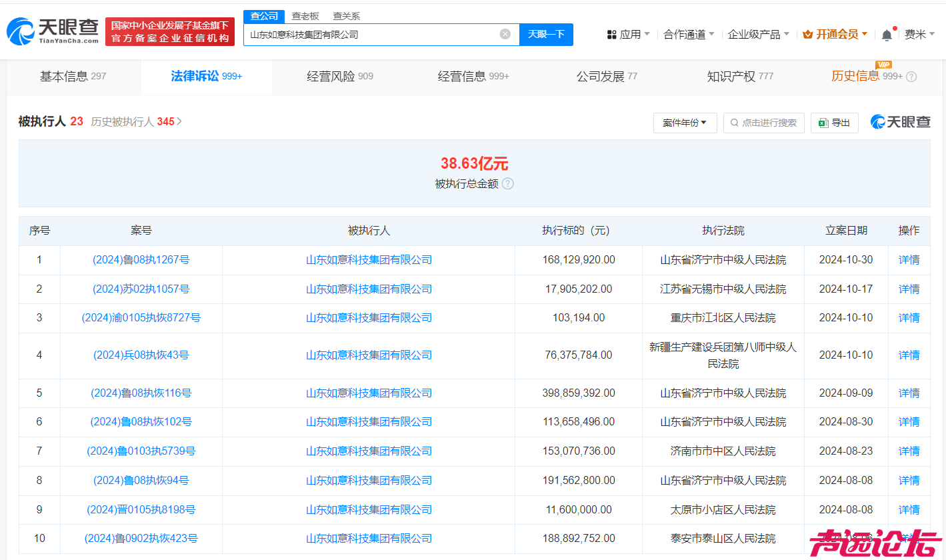Click the 开通会员 crown icon
The height and width of the screenshot is (560, 946).
[807, 34]
